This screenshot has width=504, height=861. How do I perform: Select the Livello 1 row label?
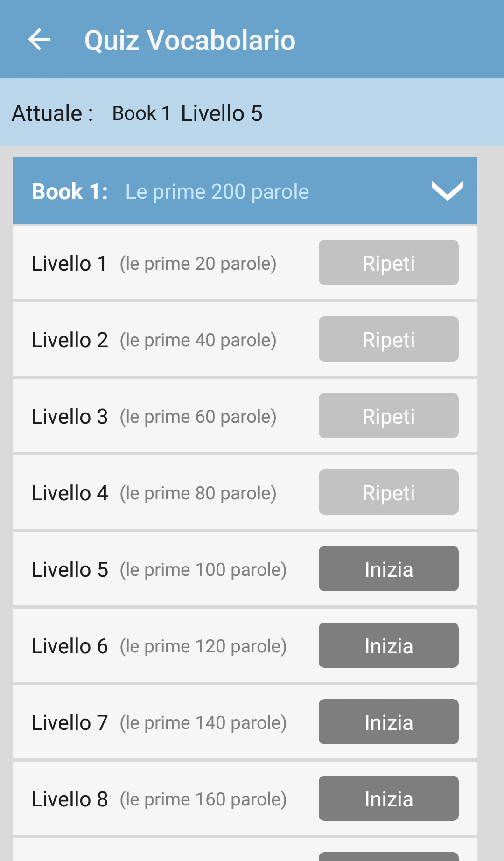pos(70,264)
